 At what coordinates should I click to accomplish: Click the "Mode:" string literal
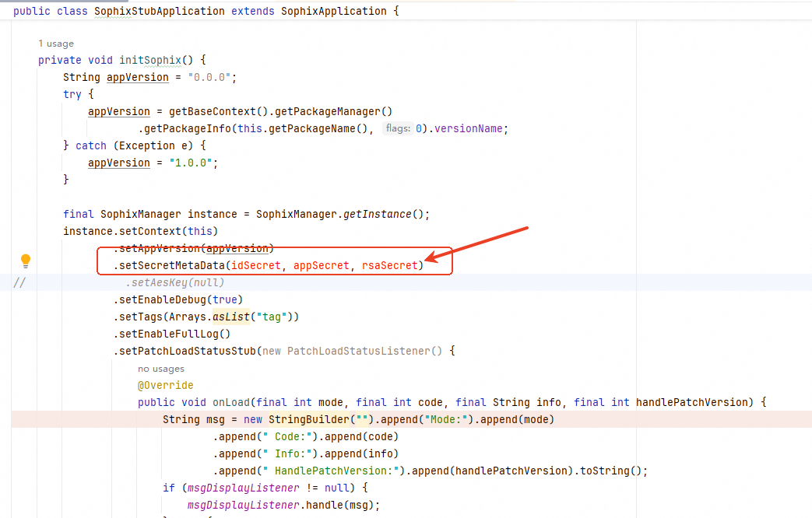pyautogui.click(x=445, y=420)
